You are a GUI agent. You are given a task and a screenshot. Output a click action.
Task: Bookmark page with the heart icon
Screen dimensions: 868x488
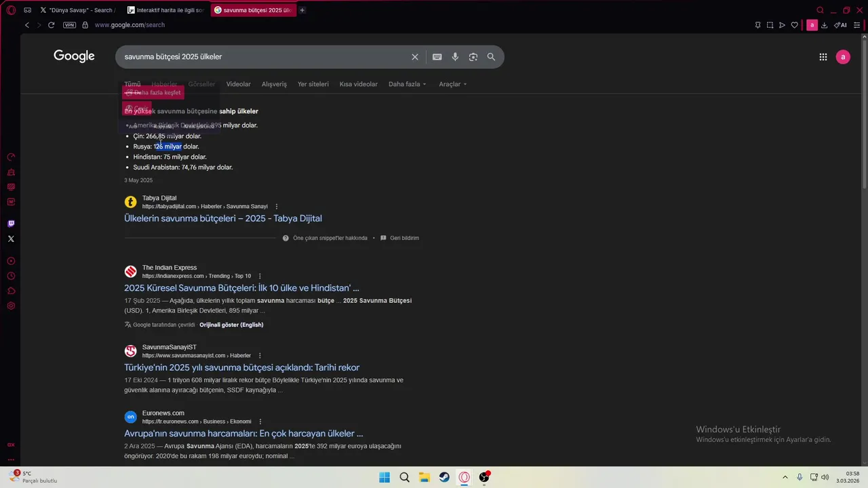tap(794, 25)
